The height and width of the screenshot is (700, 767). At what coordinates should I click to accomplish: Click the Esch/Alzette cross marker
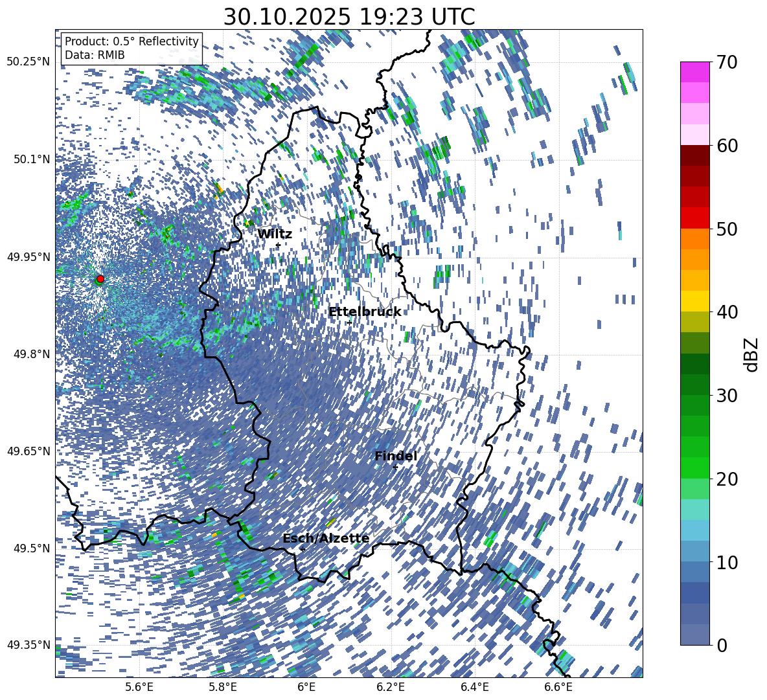point(303,549)
